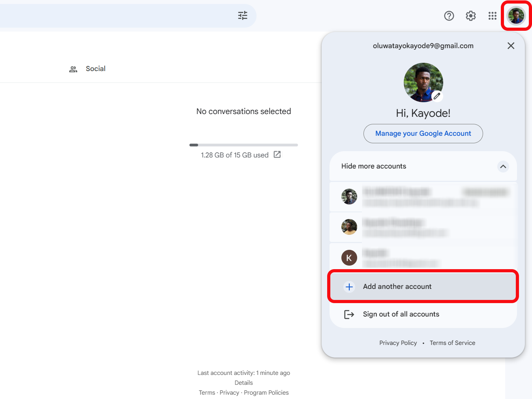Click Hide more accounts label

374,166
